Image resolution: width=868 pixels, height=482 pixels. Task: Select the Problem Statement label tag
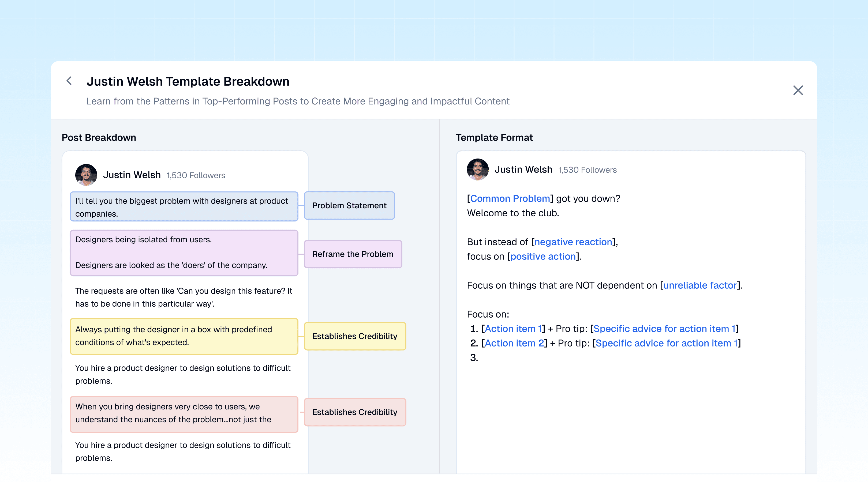pos(349,205)
